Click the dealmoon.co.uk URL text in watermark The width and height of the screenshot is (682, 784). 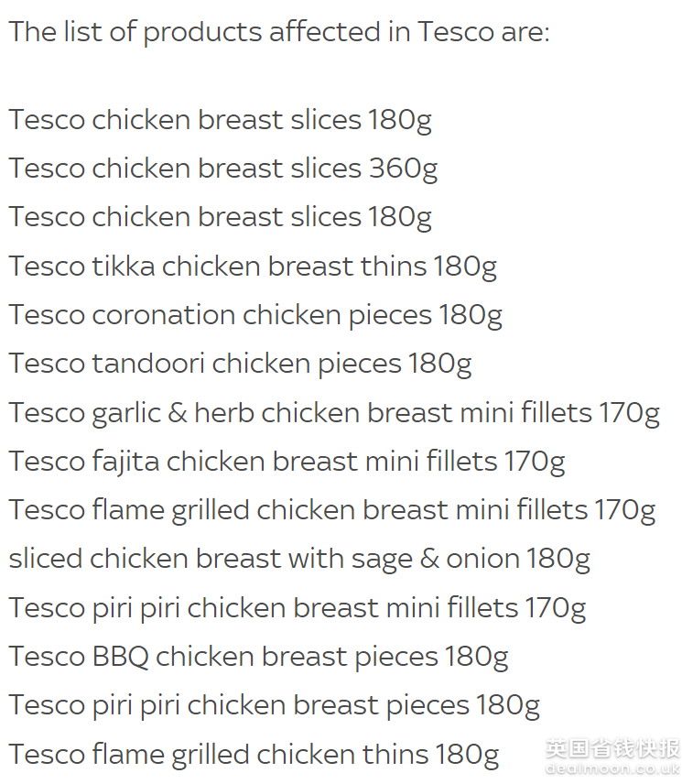click(612, 768)
